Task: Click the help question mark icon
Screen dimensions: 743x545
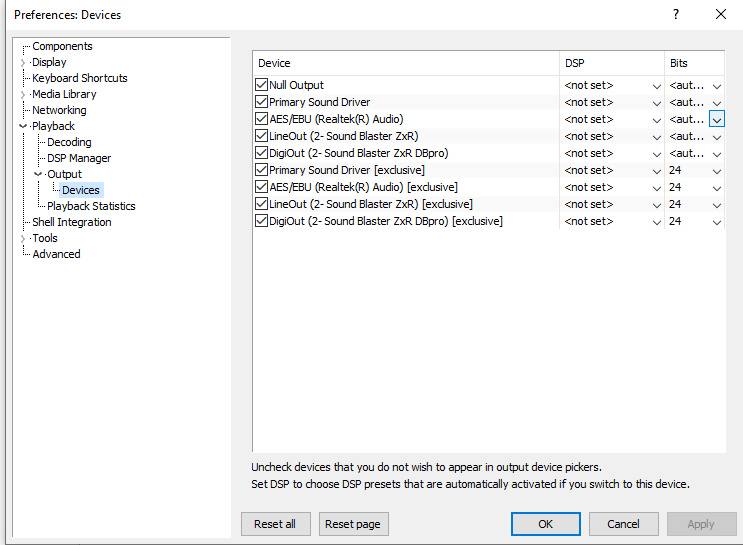Action: pyautogui.click(x=676, y=14)
